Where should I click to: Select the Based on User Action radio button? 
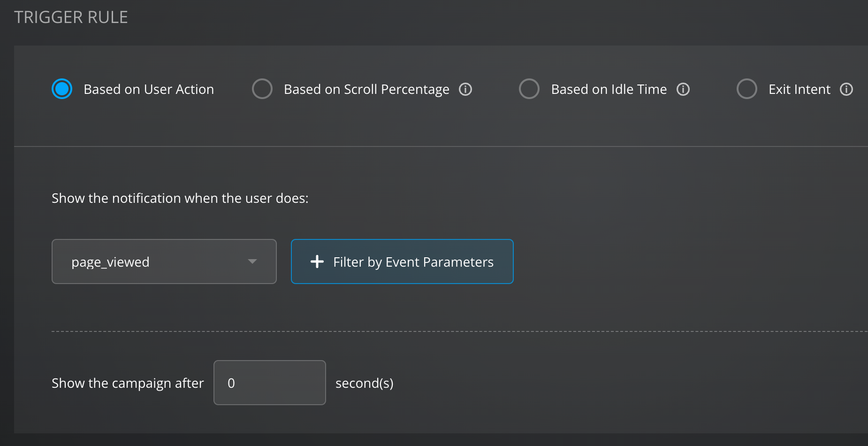click(62, 89)
